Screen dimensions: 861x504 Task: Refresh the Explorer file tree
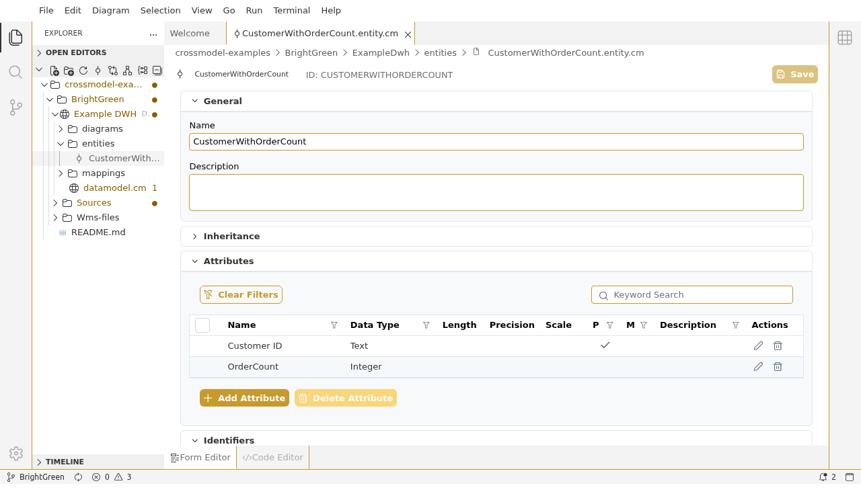83,71
